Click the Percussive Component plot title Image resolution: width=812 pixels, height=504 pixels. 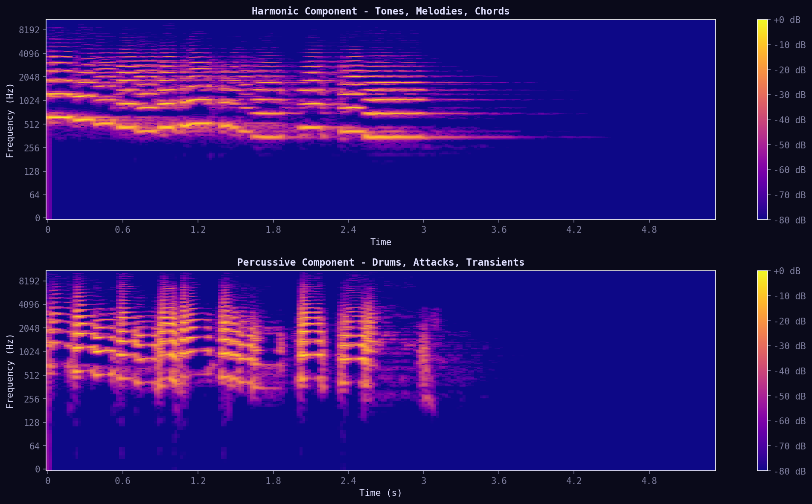click(x=380, y=262)
